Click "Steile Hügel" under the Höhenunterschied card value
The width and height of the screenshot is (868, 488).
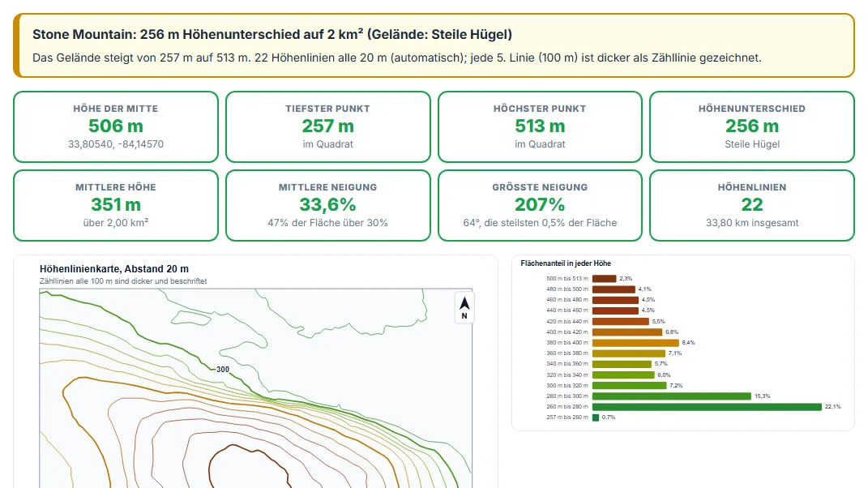(x=752, y=144)
